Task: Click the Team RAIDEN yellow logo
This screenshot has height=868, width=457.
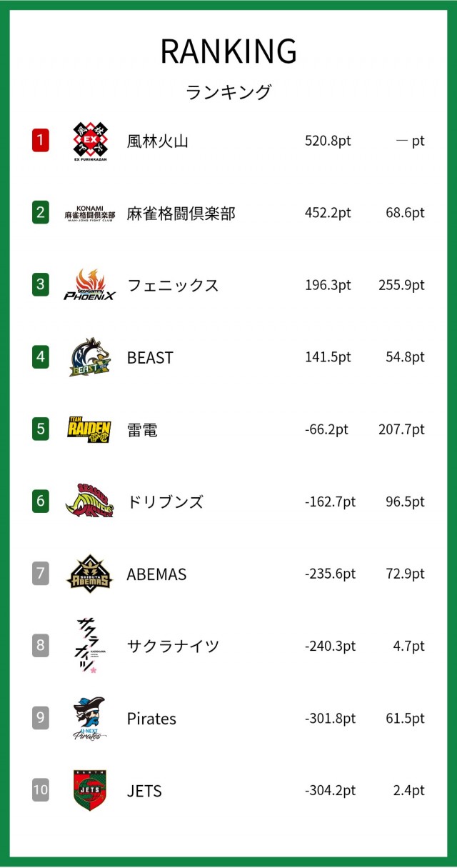Action: [90, 429]
